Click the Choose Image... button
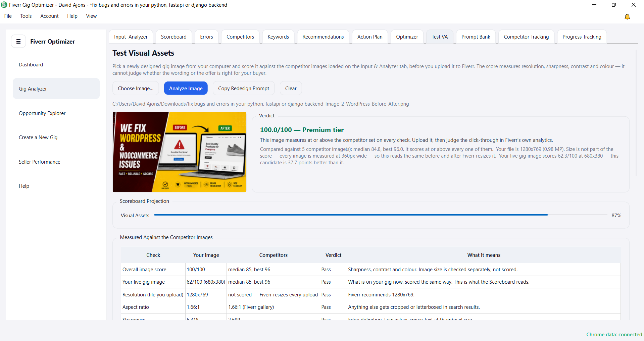644x341 pixels. pyautogui.click(x=136, y=89)
